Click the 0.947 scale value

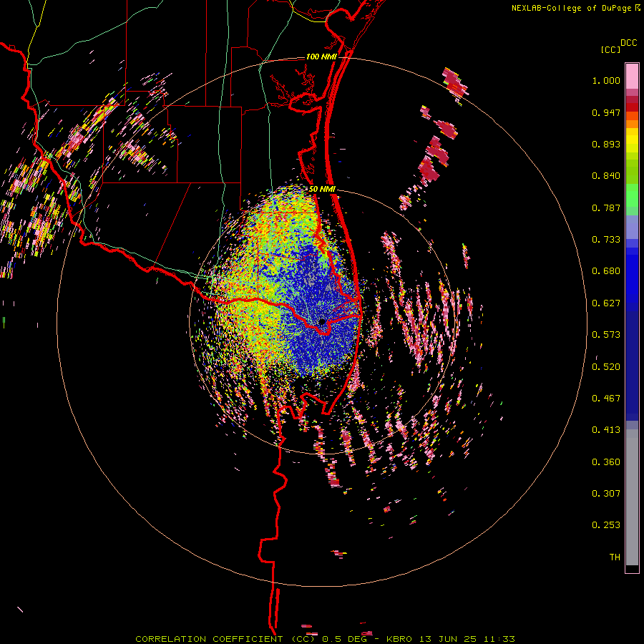[606, 112]
